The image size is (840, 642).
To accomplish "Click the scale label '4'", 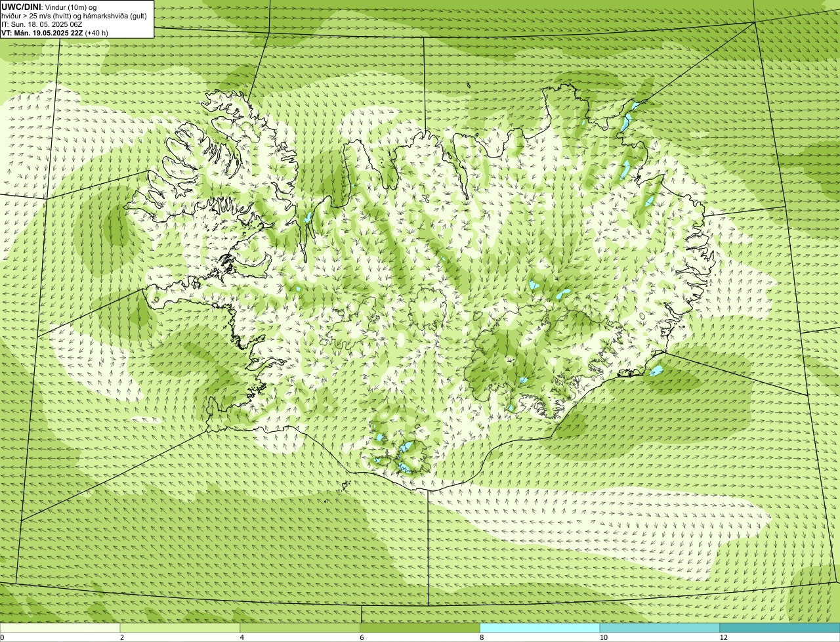I will pos(242,637).
